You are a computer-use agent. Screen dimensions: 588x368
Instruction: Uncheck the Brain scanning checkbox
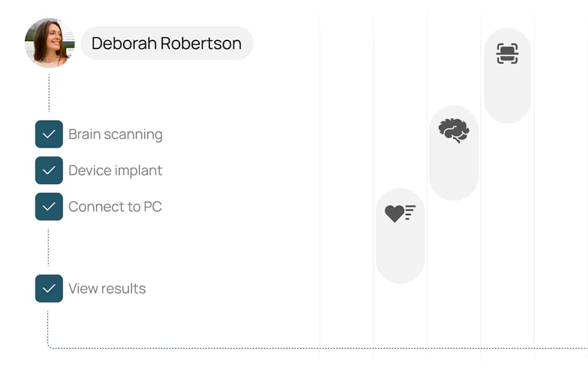tap(49, 134)
